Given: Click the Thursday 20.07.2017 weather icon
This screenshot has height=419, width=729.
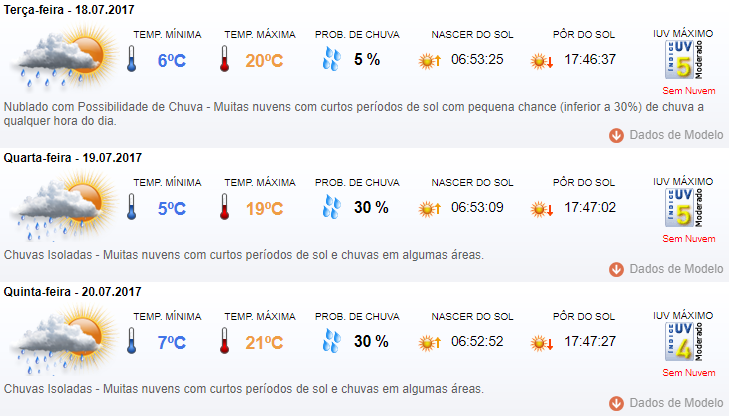Looking at the screenshot, I should click(x=64, y=339).
